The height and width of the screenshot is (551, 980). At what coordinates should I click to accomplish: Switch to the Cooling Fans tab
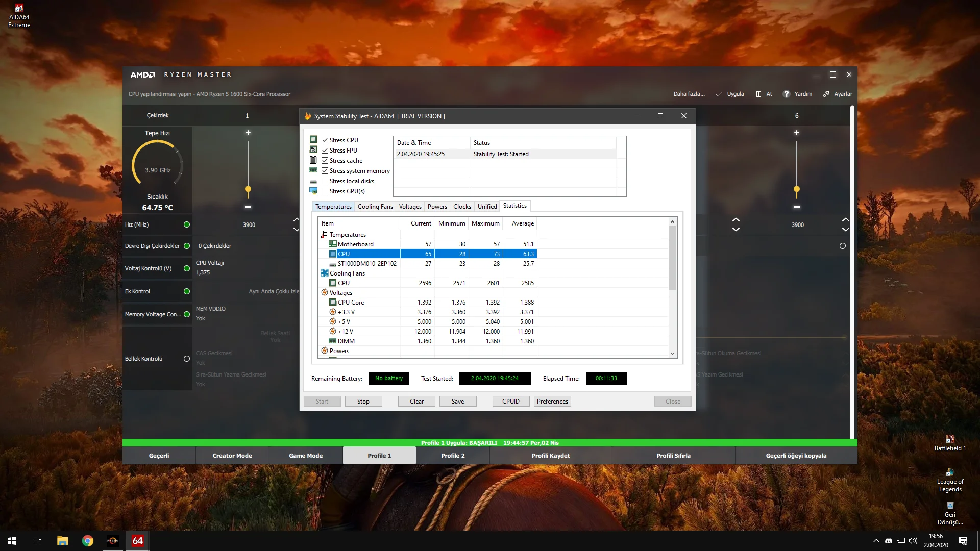375,207
